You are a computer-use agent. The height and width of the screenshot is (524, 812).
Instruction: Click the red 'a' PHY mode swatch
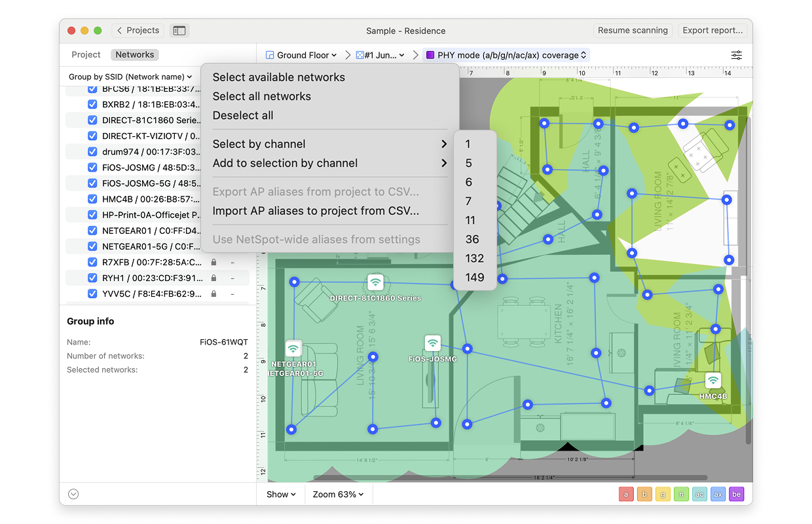coord(626,495)
